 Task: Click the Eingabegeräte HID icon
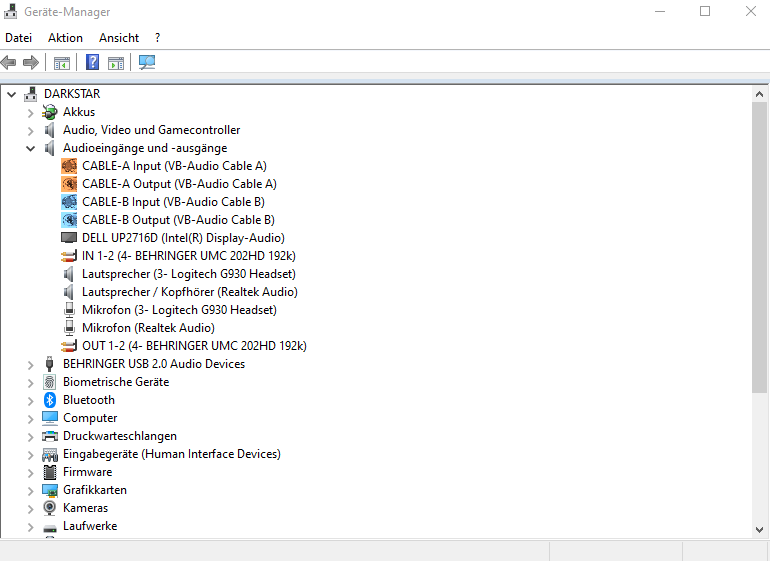(x=50, y=454)
